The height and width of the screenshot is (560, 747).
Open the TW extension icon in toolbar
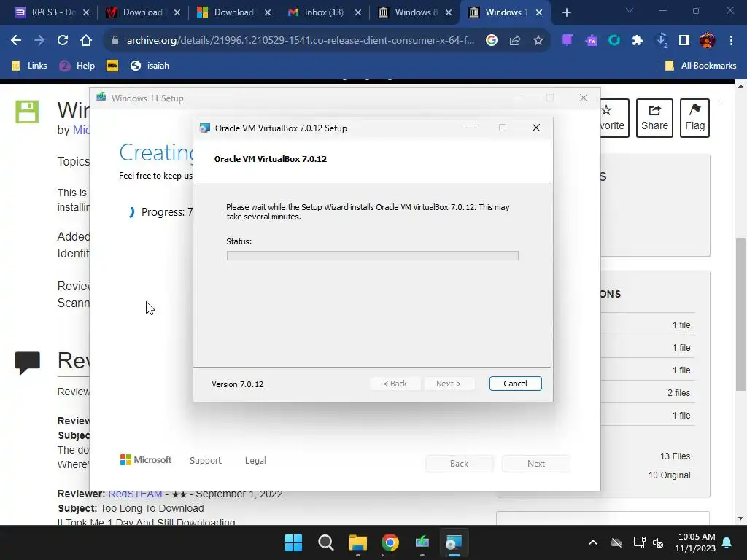[591, 41]
